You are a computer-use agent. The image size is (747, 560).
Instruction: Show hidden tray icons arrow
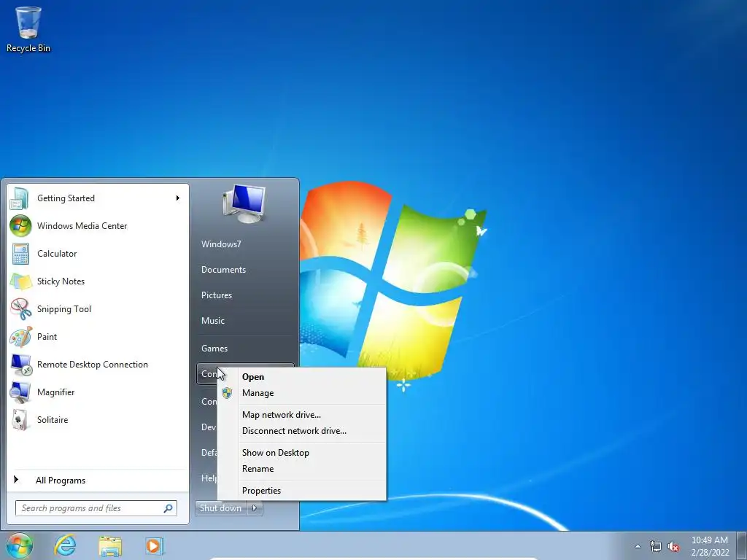point(638,546)
